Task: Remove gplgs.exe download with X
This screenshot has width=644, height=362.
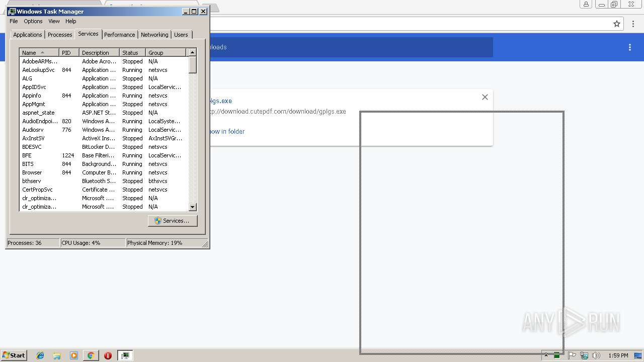Action: (485, 97)
